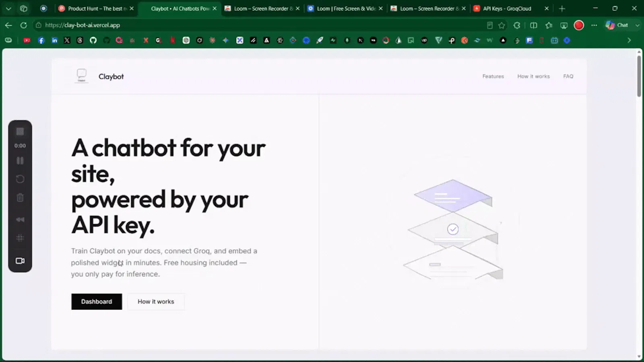Show more bookmarks chevron
644x362 pixels.
point(629,40)
